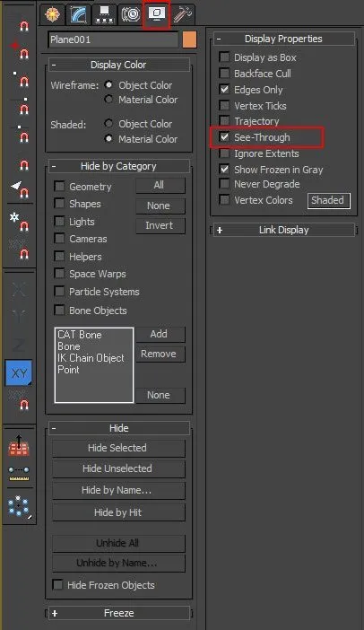Disable the See-Through checkbox
Screen dimensions: 364x630
(x=224, y=137)
